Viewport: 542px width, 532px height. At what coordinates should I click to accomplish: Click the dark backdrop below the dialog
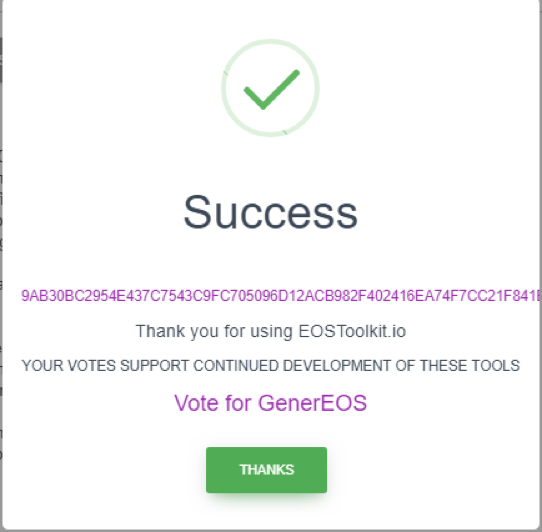coord(271,531)
